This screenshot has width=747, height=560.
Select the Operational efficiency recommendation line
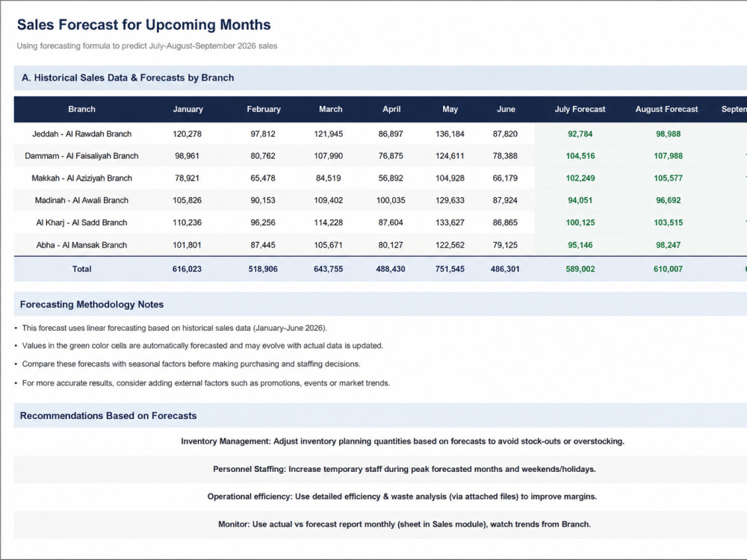tap(402, 497)
